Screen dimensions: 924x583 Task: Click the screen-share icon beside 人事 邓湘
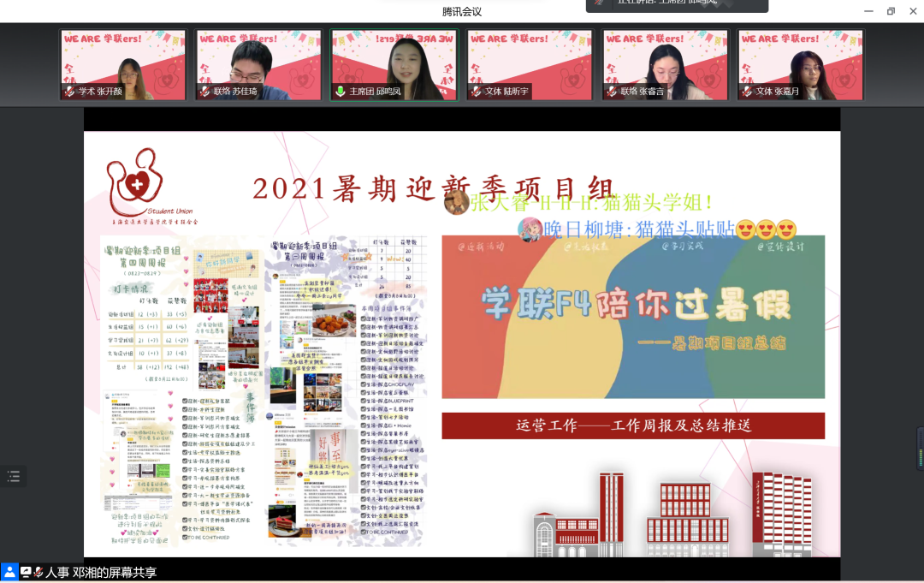pos(26,572)
